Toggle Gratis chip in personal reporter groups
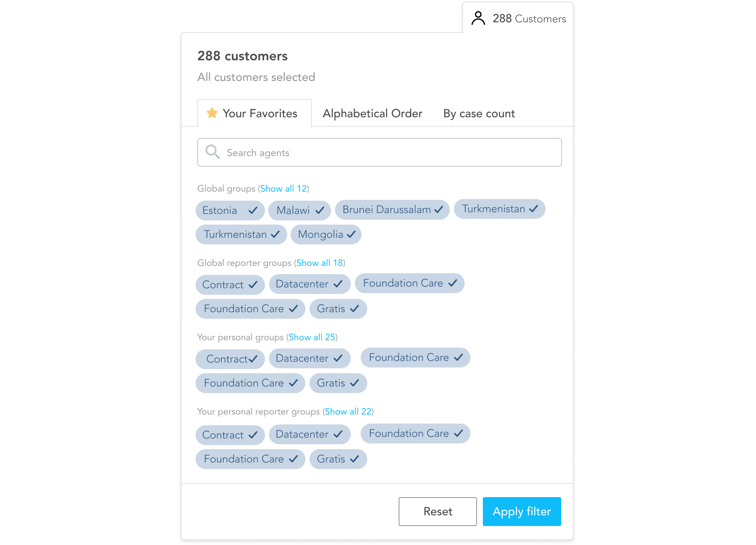The height and width of the screenshot is (545, 756). pos(338,459)
